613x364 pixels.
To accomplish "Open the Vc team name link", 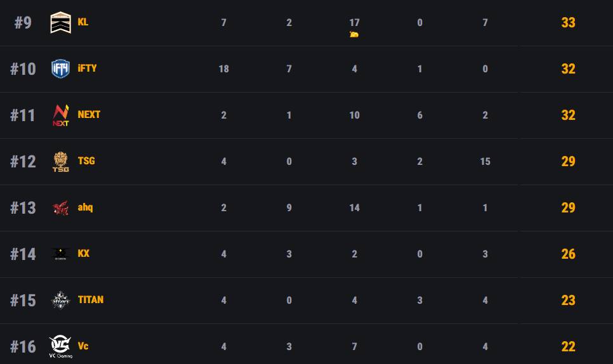I will pos(83,346).
